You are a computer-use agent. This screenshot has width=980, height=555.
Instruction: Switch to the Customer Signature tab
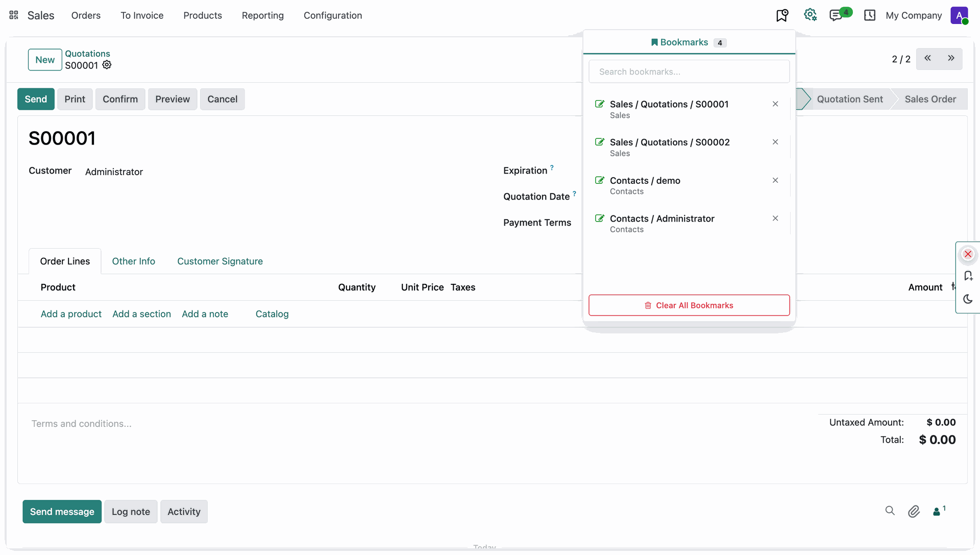click(220, 261)
